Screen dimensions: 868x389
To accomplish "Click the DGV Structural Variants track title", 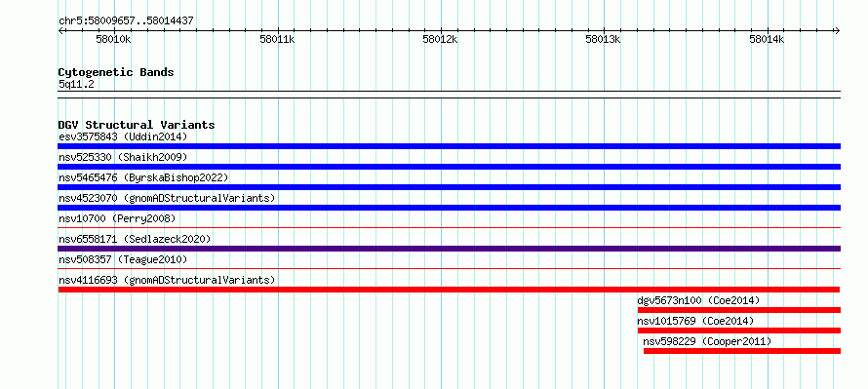I will (x=137, y=125).
